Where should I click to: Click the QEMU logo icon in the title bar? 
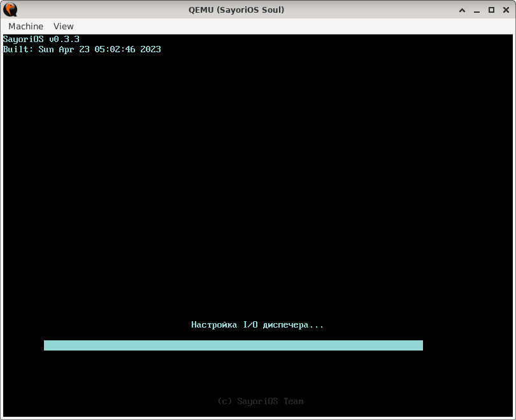pyautogui.click(x=11, y=10)
